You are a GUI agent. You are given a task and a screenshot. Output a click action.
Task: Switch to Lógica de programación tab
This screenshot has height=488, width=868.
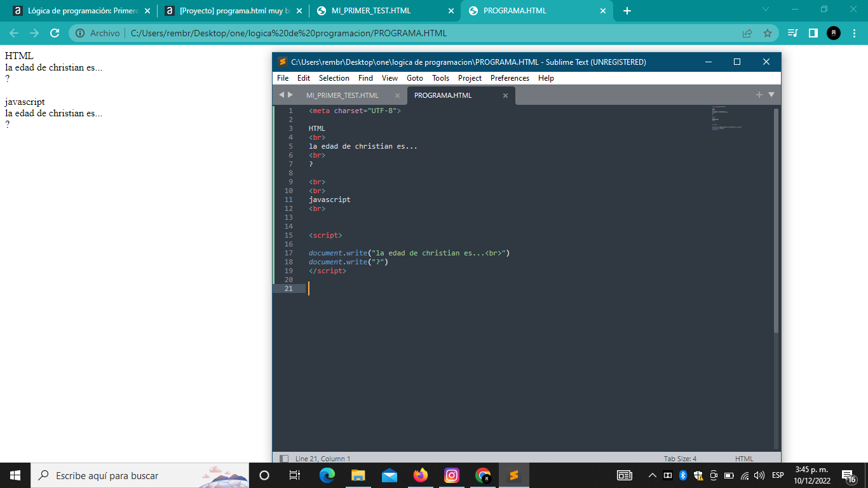click(x=82, y=11)
